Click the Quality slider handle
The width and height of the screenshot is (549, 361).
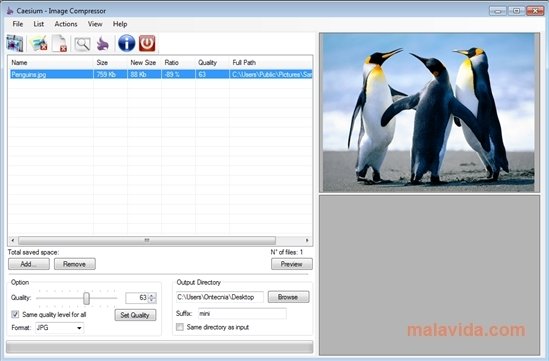point(86,298)
